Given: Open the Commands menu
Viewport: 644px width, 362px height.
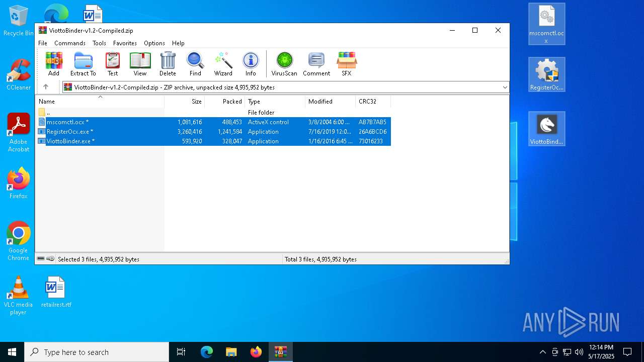Looking at the screenshot, I should point(70,43).
